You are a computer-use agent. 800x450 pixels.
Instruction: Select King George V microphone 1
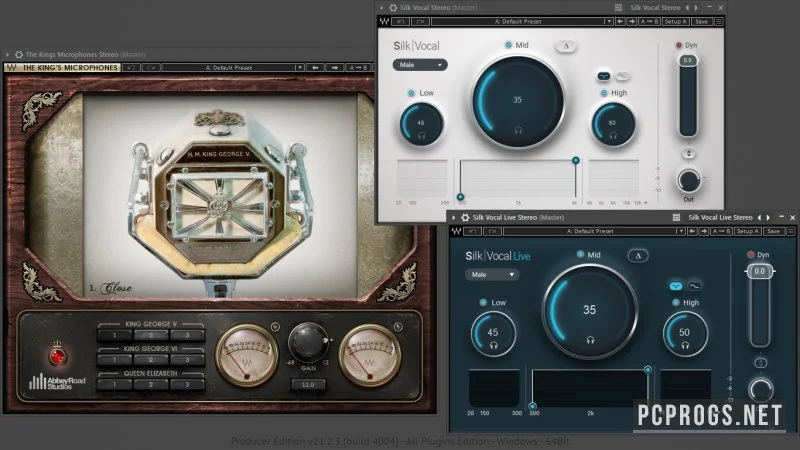[115, 335]
